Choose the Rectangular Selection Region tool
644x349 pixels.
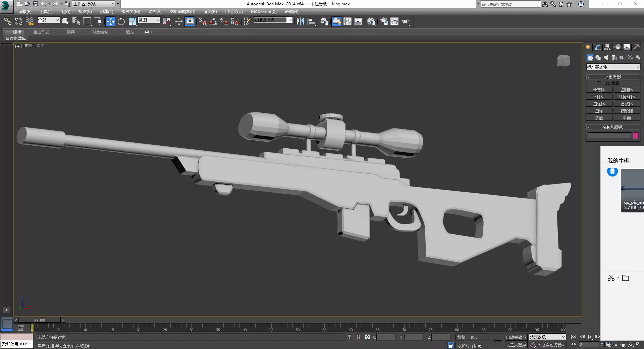tap(87, 21)
